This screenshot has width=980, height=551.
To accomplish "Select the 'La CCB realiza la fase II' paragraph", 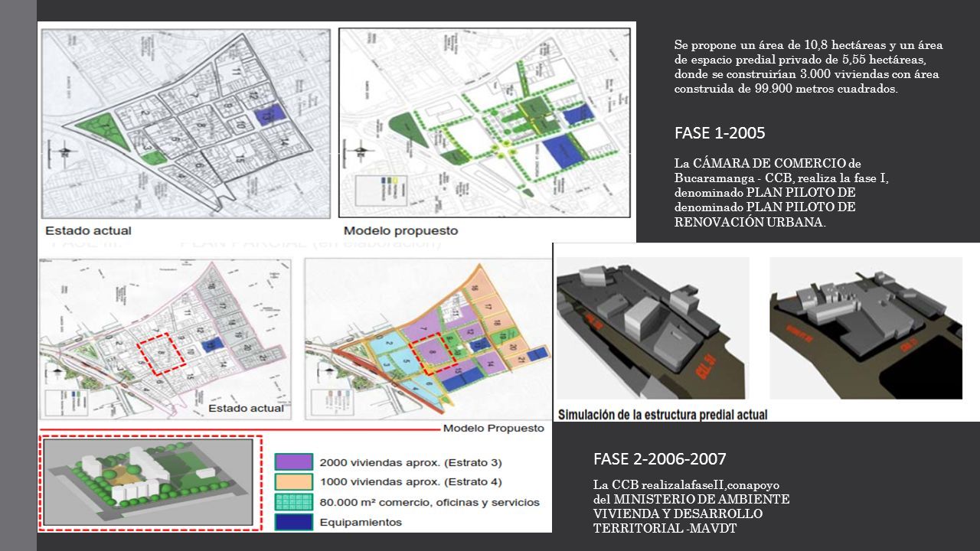I will click(691, 507).
